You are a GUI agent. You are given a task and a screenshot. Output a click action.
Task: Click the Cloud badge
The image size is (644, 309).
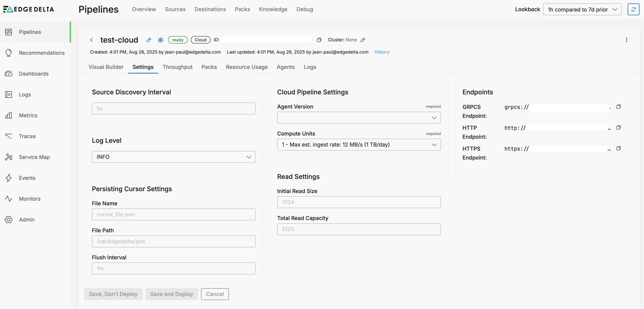pyautogui.click(x=200, y=40)
